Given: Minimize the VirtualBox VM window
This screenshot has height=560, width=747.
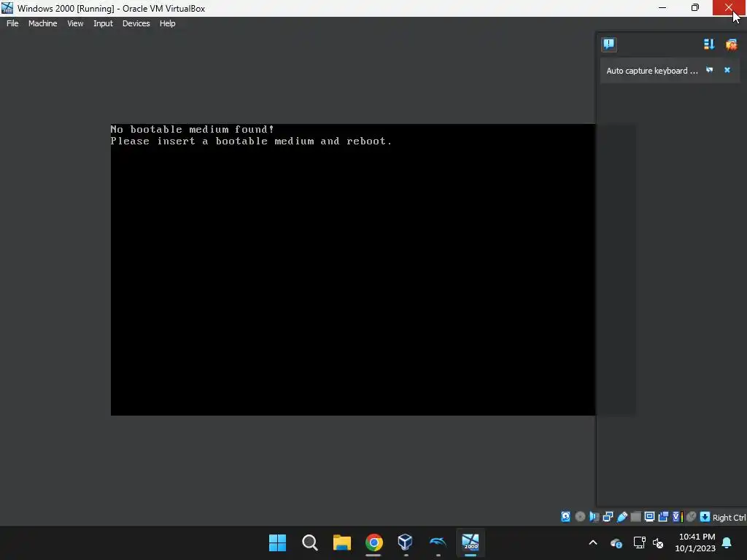Looking at the screenshot, I should [x=662, y=7].
